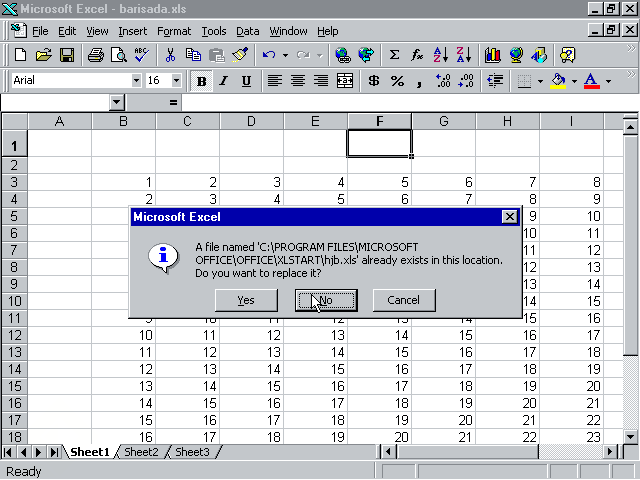Merge and center cells icon
Image resolution: width=640 pixels, height=480 pixels.
point(344,80)
